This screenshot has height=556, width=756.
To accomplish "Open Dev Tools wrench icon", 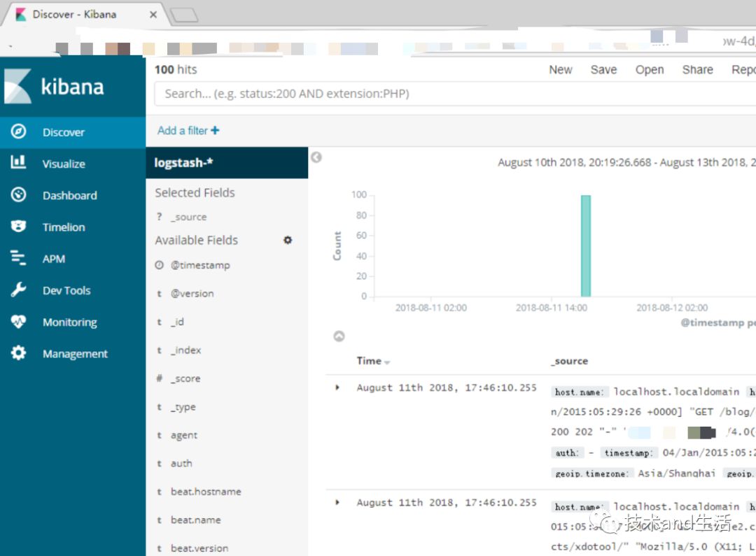I will coord(18,290).
